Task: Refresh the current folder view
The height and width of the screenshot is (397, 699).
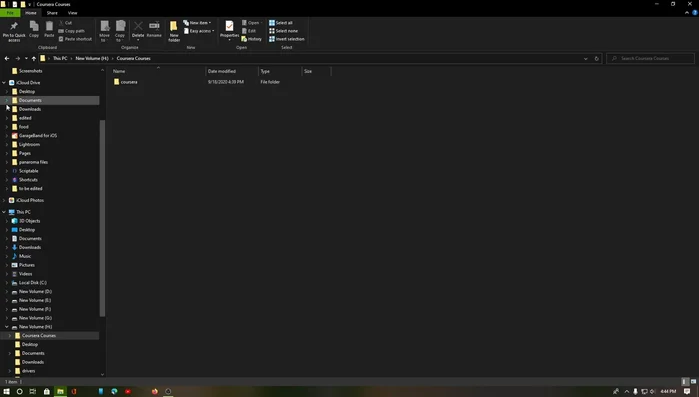Action: (x=596, y=58)
